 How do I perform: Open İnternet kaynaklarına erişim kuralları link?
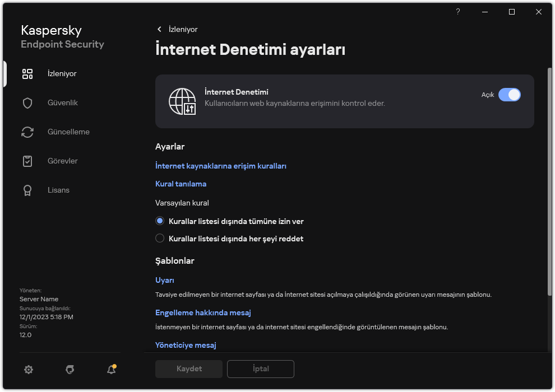(221, 166)
